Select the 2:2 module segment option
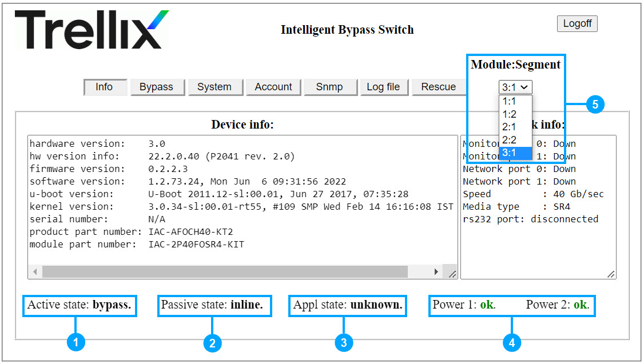 (515, 139)
